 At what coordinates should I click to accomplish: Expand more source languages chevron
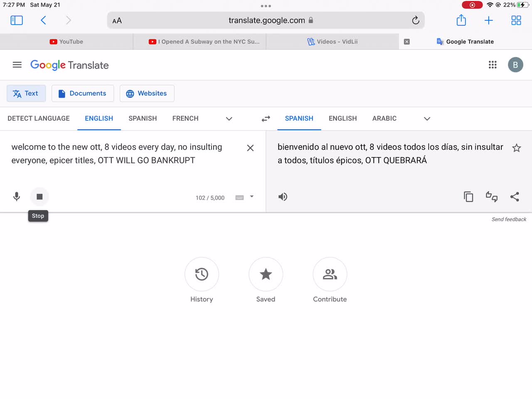(x=229, y=119)
